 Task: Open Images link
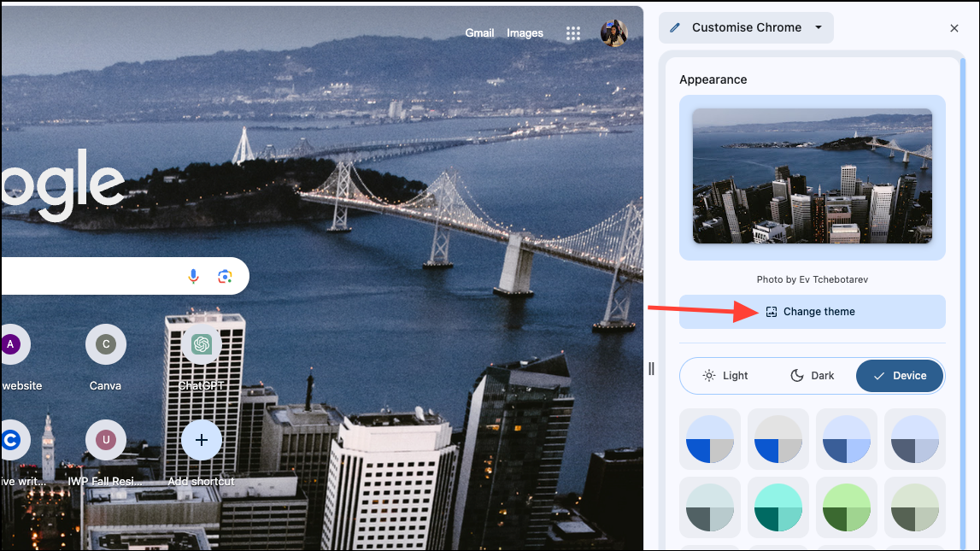click(525, 33)
